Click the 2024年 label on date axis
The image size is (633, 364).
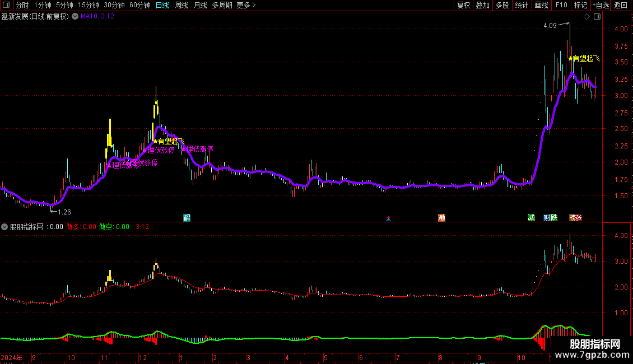pos(12,357)
